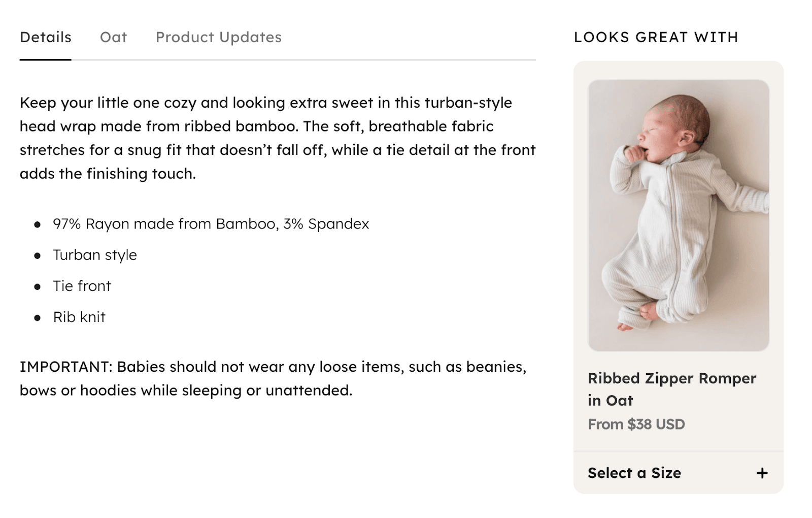Click the From $38 USD price
Image resolution: width=812 pixels, height=518 pixels.
pyautogui.click(x=636, y=425)
